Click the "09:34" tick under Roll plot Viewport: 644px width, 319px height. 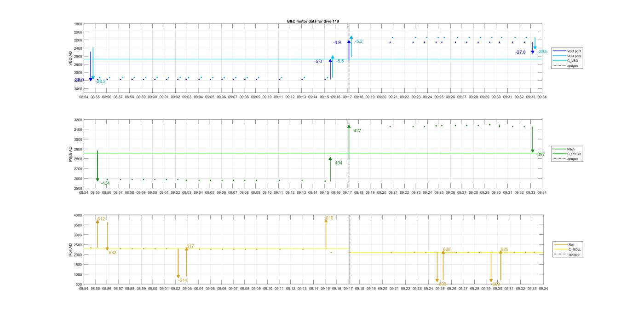click(543, 289)
